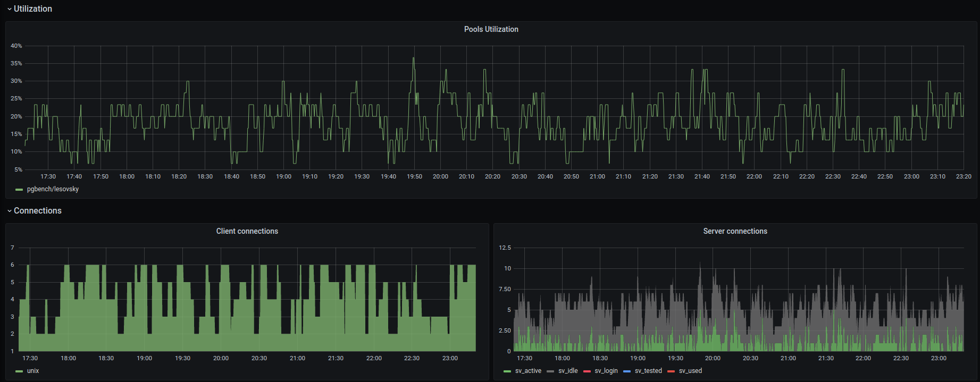The height and width of the screenshot is (382, 980).
Task: Toggle sv_tested series in legend
Action: 648,371
